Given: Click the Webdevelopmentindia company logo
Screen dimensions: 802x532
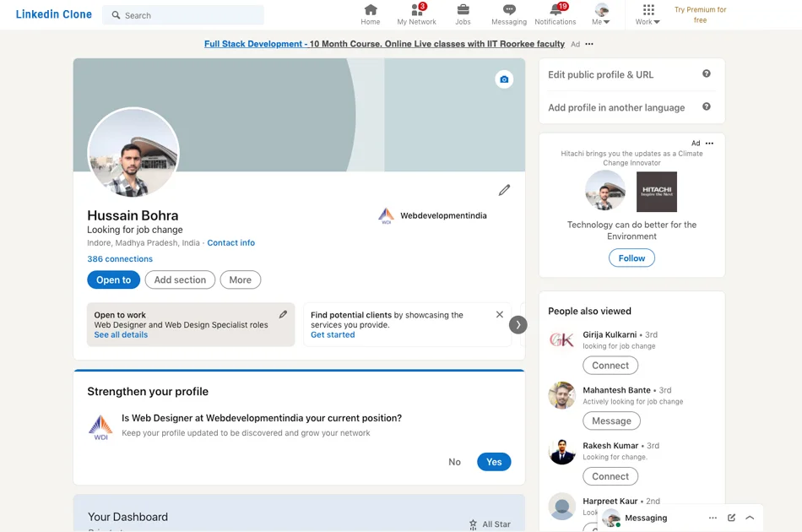Looking at the screenshot, I should [385, 215].
